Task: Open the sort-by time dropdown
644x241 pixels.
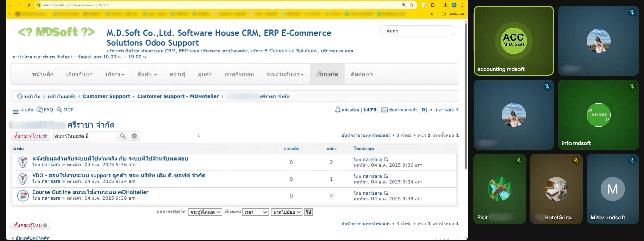Action: [x=255, y=212]
